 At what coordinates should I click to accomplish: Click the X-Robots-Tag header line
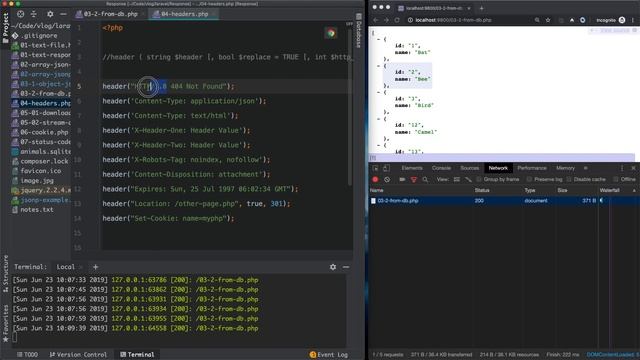pos(186,160)
